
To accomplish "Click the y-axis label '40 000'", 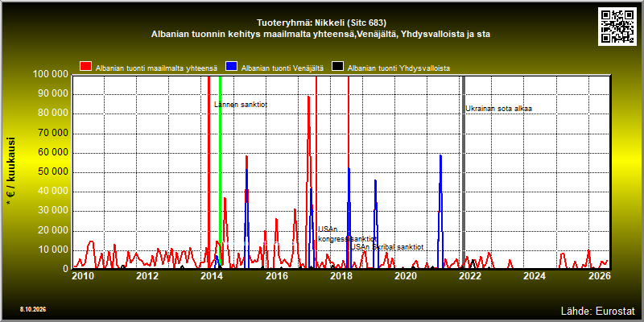I will point(52,192).
